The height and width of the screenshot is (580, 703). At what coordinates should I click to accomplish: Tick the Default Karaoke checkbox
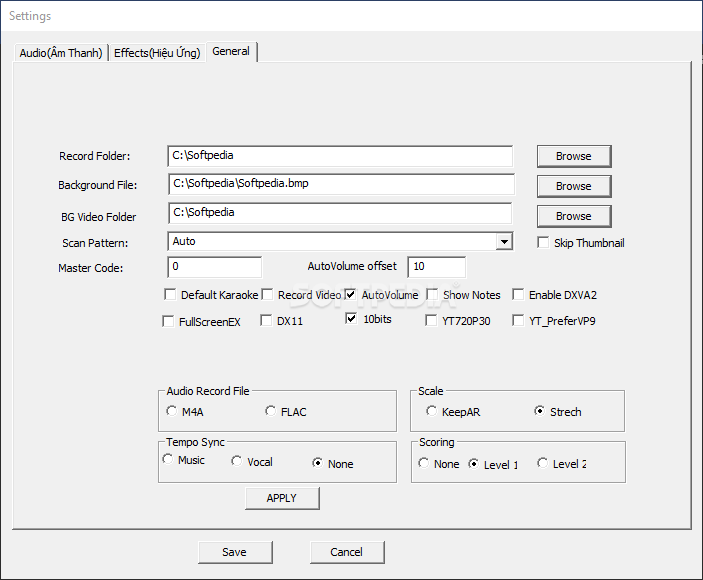[169, 295]
